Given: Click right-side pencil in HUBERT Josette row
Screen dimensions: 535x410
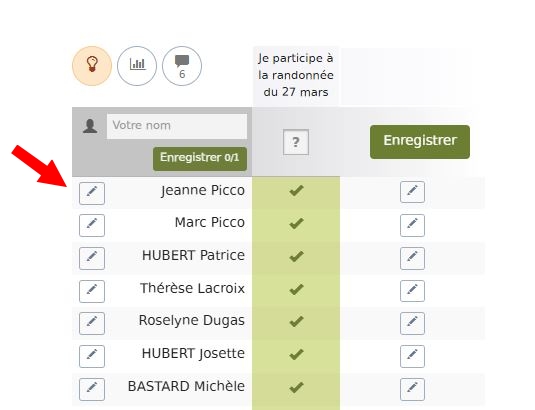Looking at the screenshot, I should pos(412,356).
